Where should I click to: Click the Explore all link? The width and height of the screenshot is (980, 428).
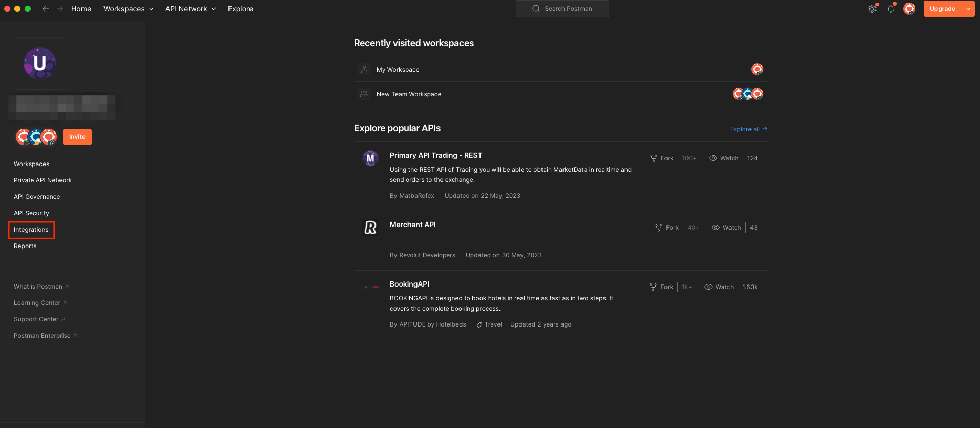748,129
